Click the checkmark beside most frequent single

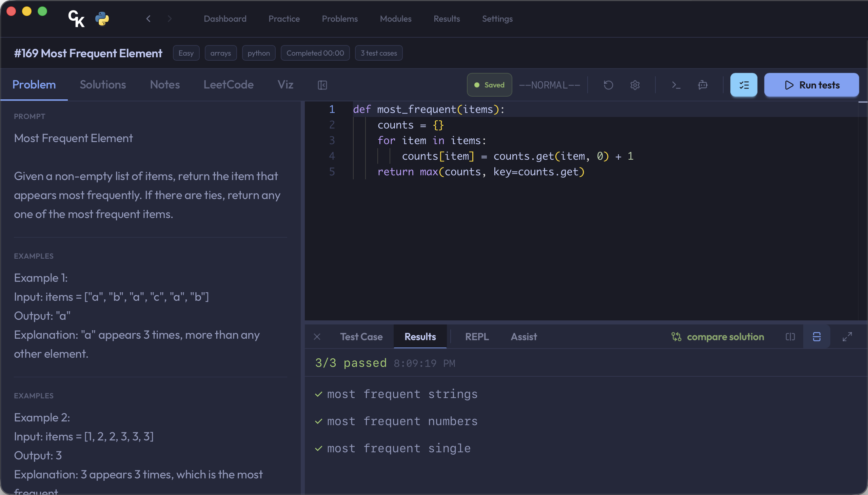[319, 449]
